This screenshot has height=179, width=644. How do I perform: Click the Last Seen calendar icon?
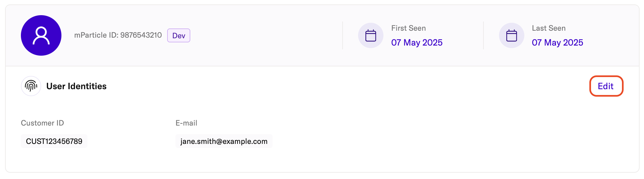pyautogui.click(x=512, y=35)
